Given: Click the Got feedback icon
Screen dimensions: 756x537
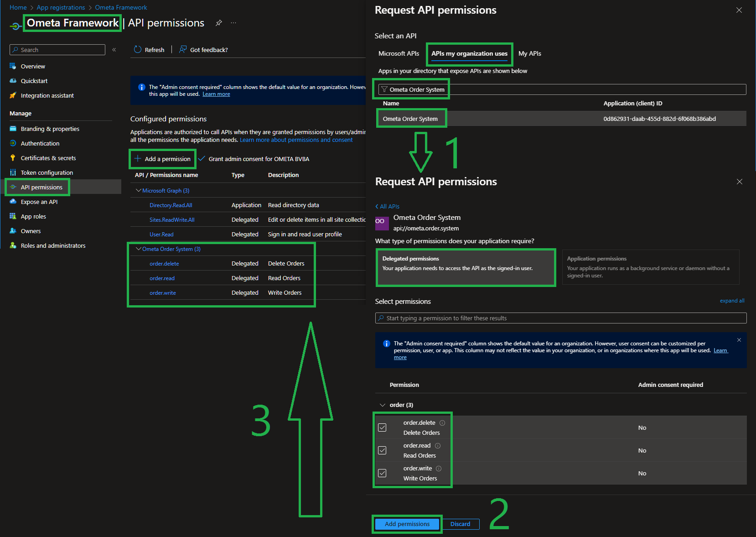Looking at the screenshot, I should click(x=183, y=49).
